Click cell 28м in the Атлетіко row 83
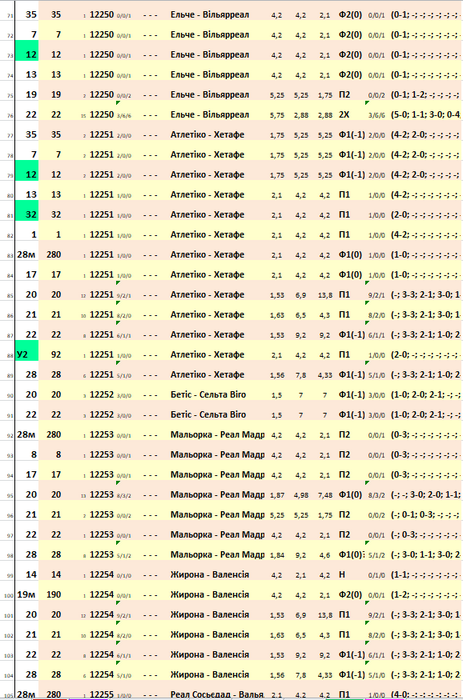 point(26,255)
